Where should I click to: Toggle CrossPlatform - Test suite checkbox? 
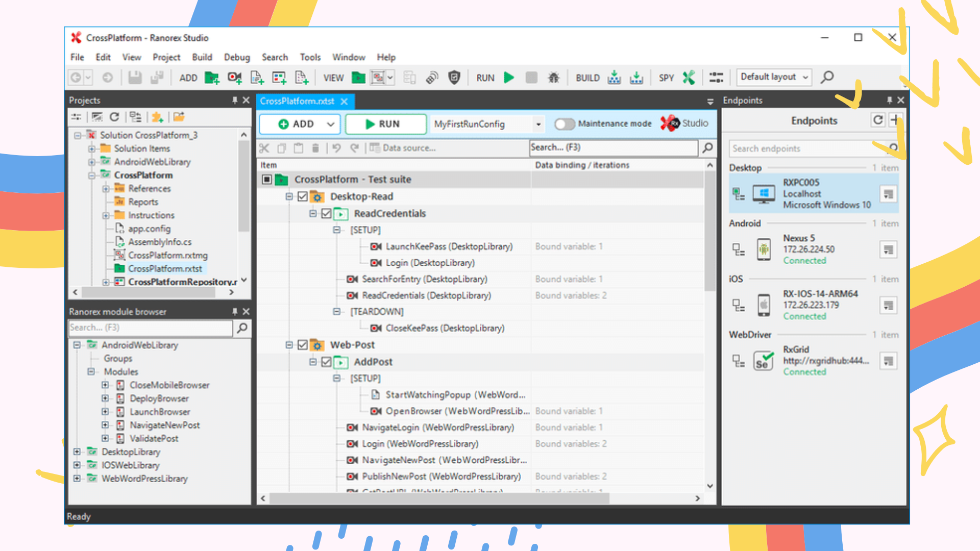point(266,180)
